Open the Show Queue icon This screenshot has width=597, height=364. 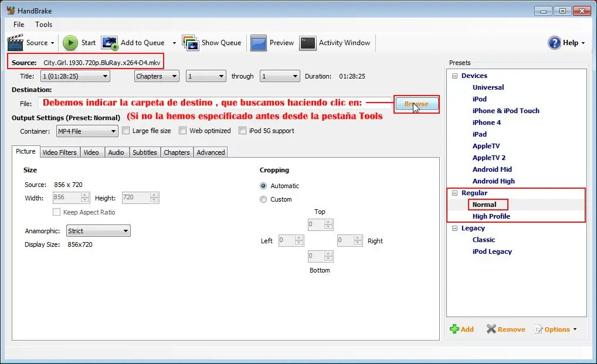coord(191,43)
